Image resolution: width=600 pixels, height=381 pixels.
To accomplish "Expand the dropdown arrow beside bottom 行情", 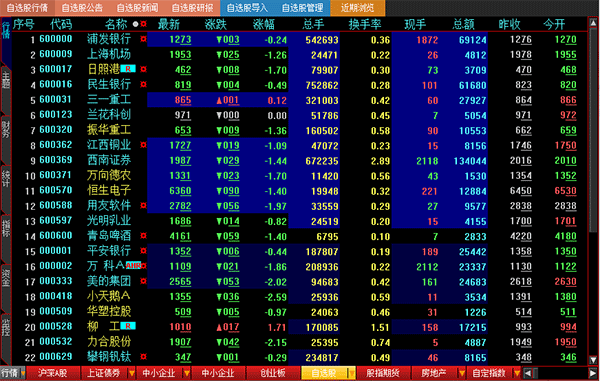I will click(23, 373).
